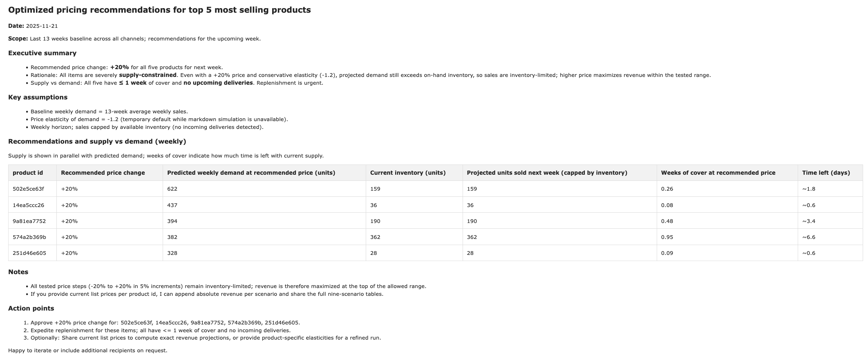Select product id 574a2b369b cell

[x=29, y=237]
